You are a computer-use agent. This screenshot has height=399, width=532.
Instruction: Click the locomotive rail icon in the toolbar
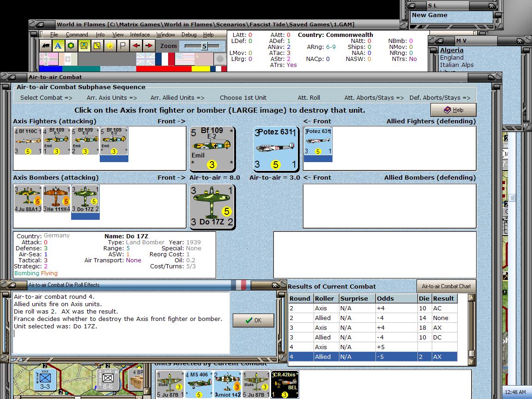pyautogui.click(x=45, y=45)
